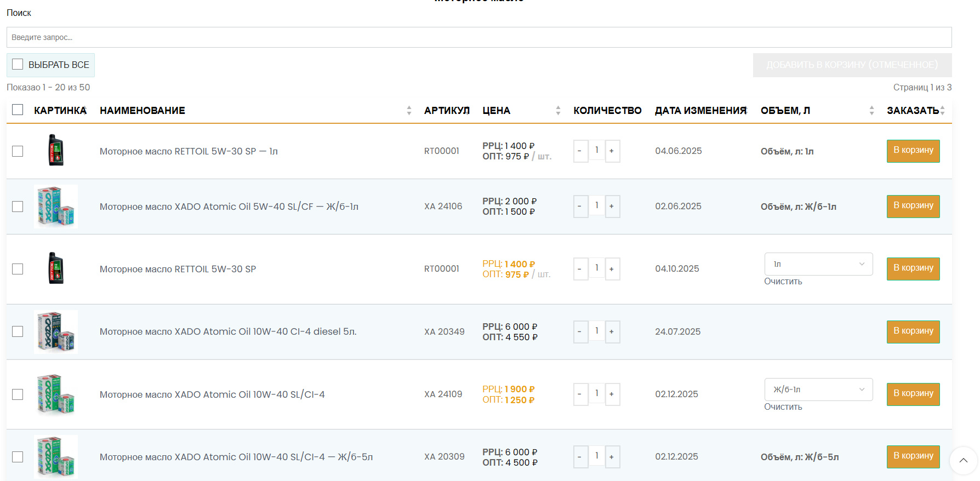Sort the table by the Наименование sort arrows
This screenshot has height=481, width=980.
[x=409, y=110]
